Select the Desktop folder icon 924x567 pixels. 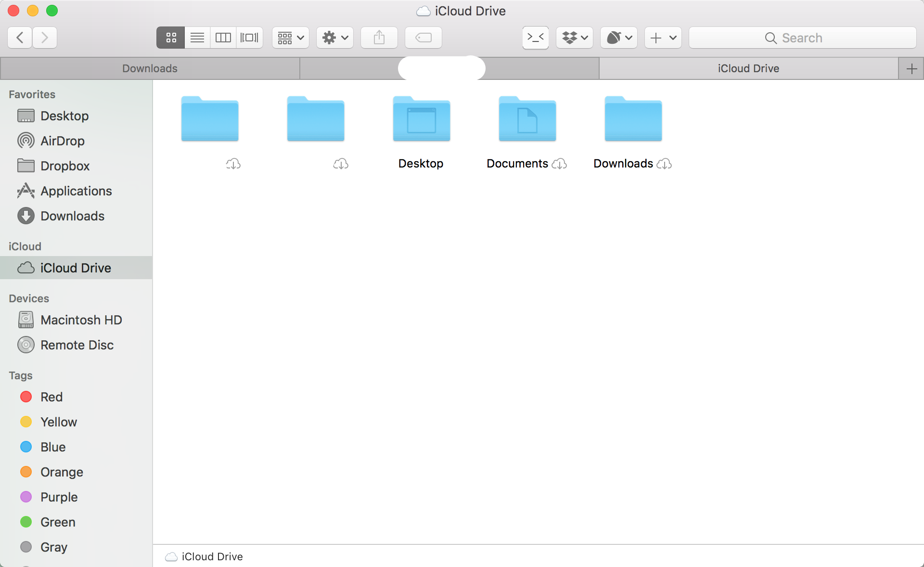click(422, 119)
